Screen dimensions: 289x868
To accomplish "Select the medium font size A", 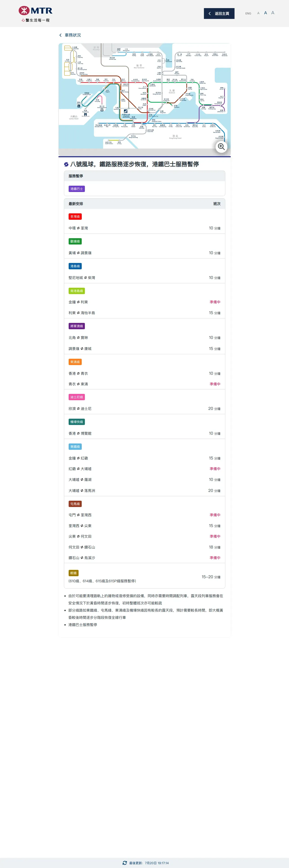I will coord(265,13).
